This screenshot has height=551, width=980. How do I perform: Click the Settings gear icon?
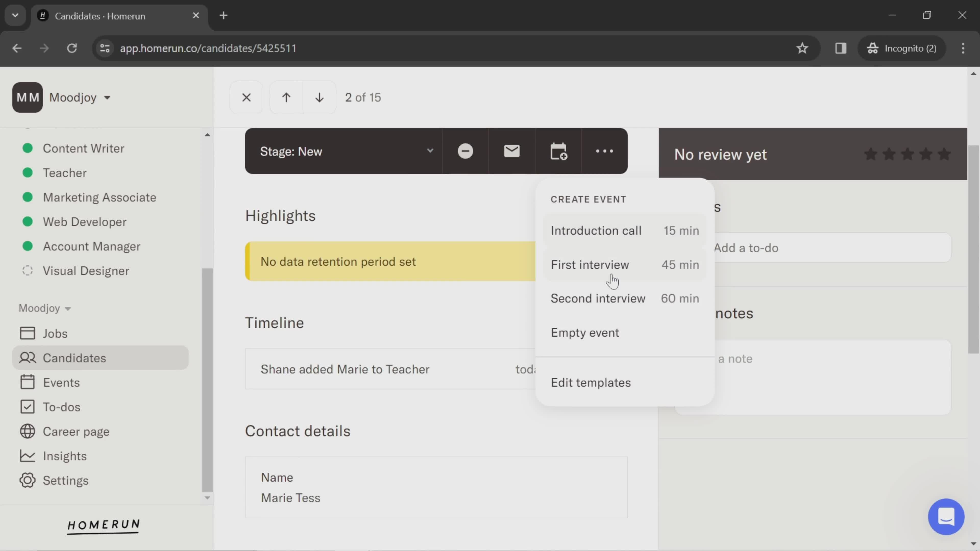pyautogui.click(x=27, y=480)
